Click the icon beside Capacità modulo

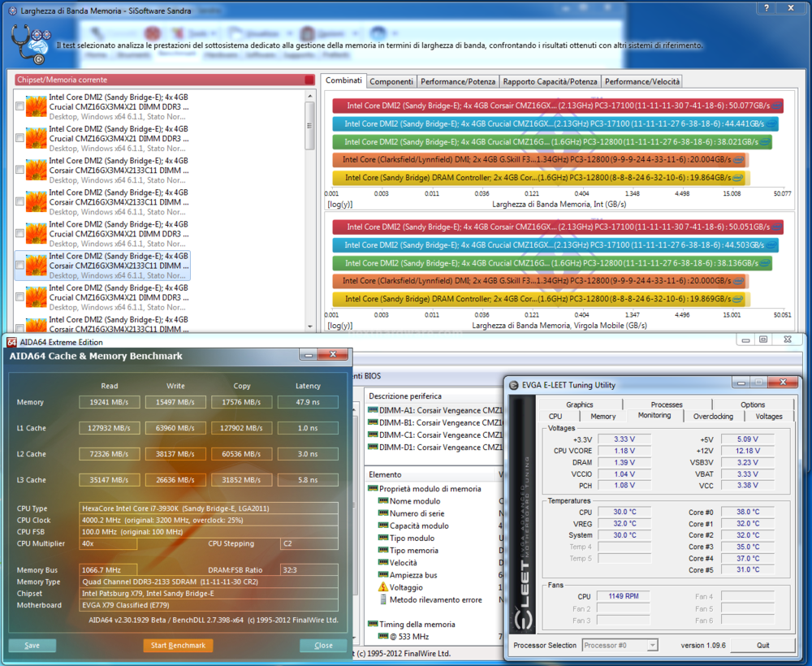pos(383,525)
